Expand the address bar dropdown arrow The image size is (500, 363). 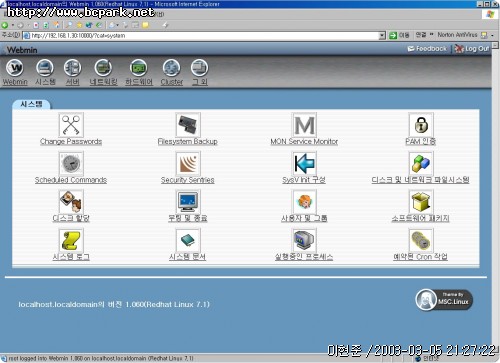pos(382,36)
